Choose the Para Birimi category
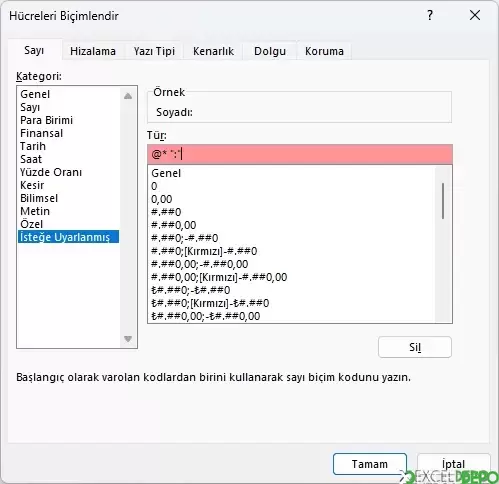The width and height of the screenshot is (499, 484). coord(68,120)
